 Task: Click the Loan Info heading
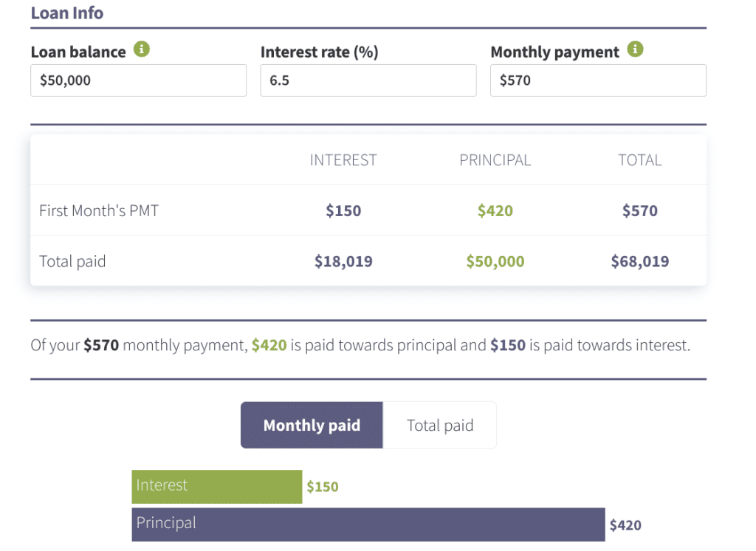click(x=67, y=13)
